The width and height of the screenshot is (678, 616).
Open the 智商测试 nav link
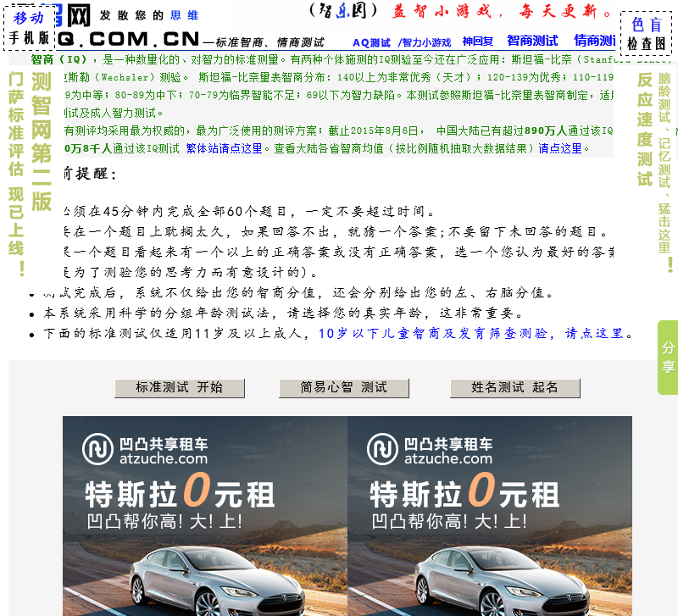(x=532, y=41)
